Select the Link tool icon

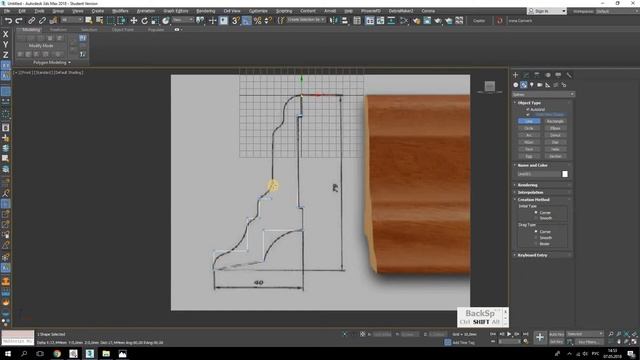[x=31, y=20]
